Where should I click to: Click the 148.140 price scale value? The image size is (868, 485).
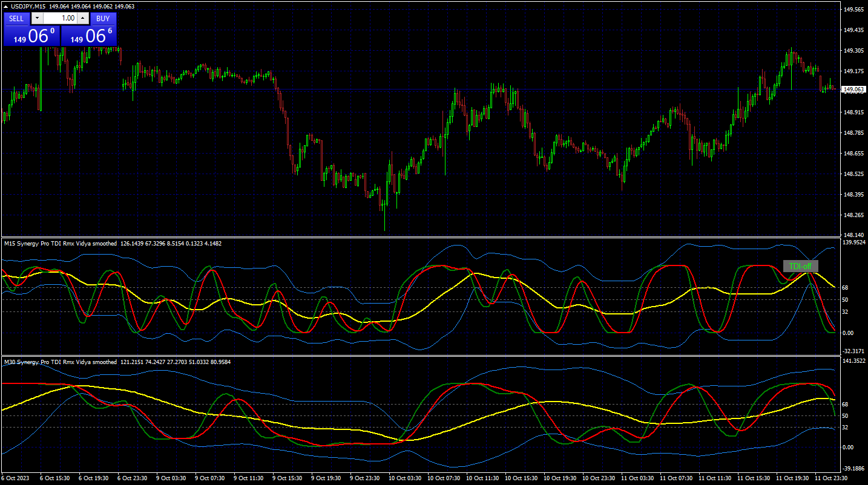(x=853, y=235)
